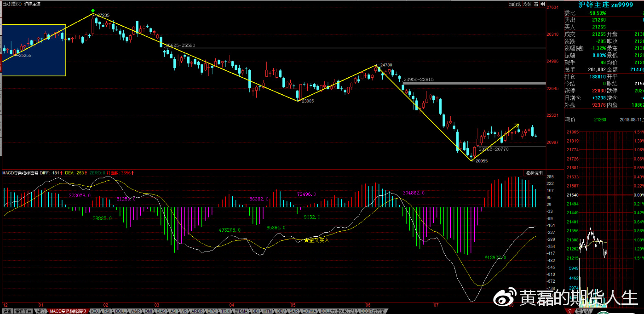Select the W&R indicator tab

(135, 311)
